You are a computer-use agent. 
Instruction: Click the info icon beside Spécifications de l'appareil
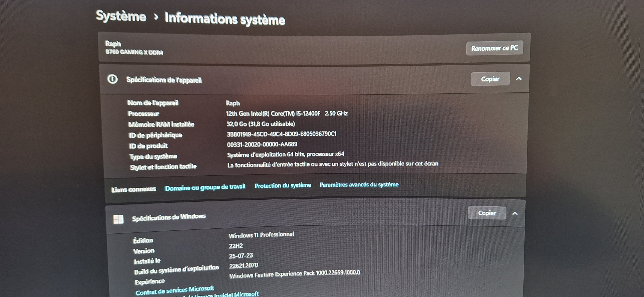(113, 79)
